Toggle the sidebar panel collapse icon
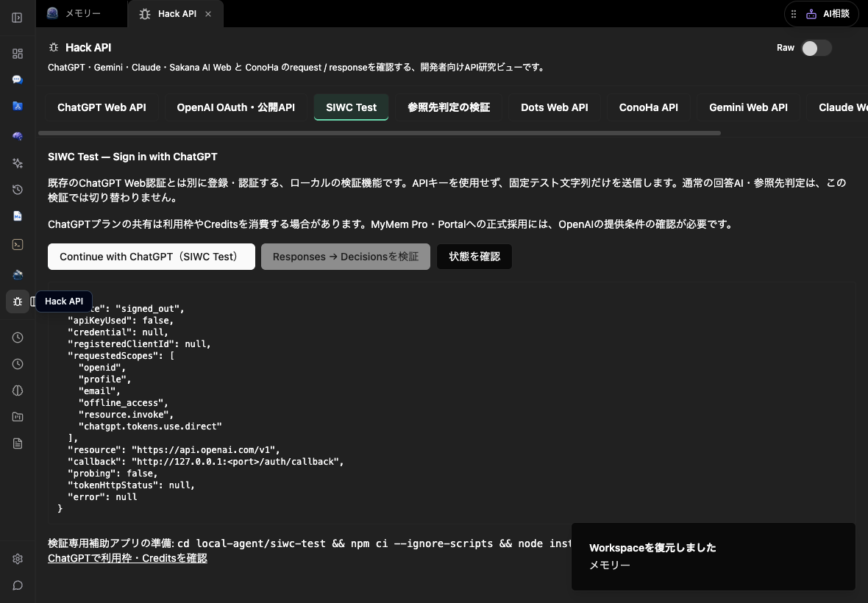 tap(17, 18)
